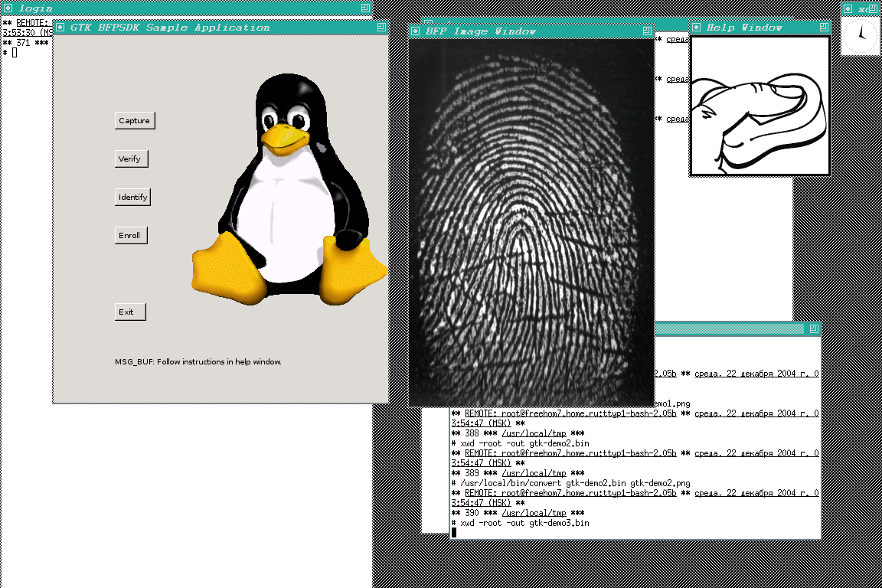Click the MSG_BUF status message text

coord(198,361)
